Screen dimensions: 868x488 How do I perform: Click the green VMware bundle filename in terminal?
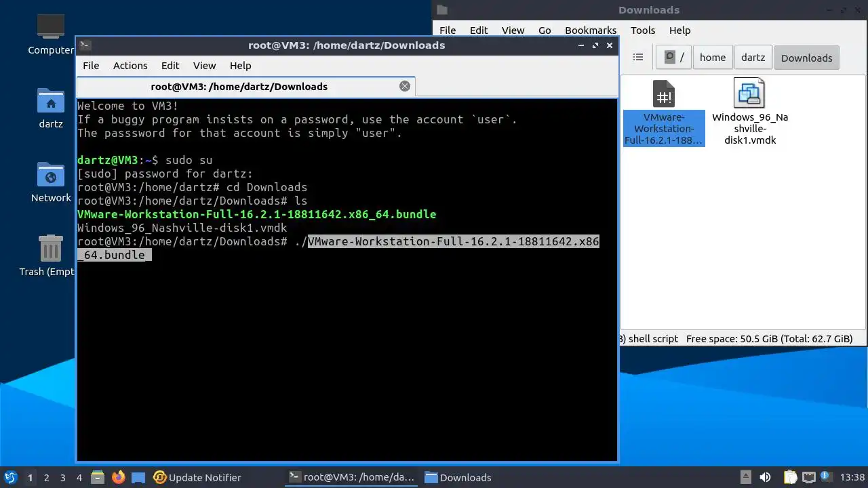tap(257, 214)
